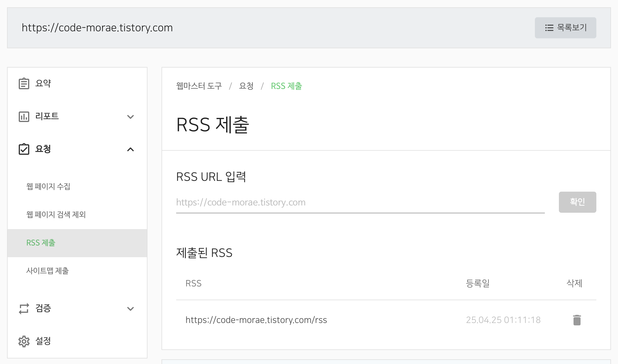Click 요청 breadcrumb link
The image size is (618, 364).
(x=246, y=86)
